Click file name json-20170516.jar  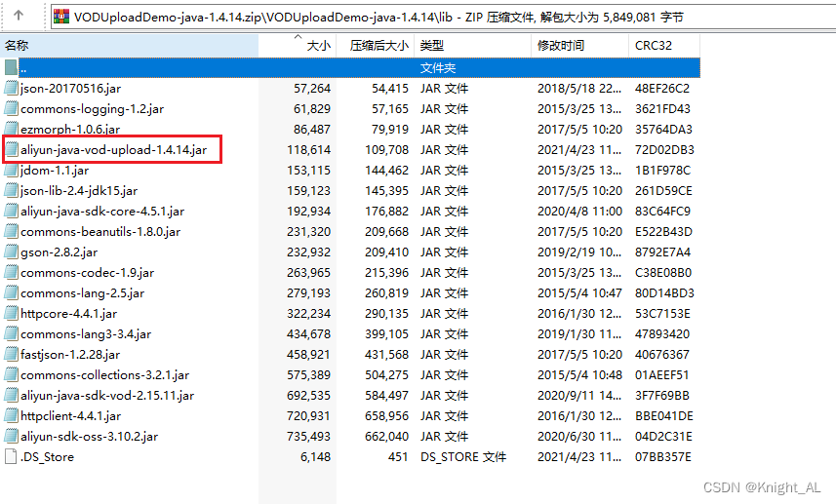click(x=70, y=89)
